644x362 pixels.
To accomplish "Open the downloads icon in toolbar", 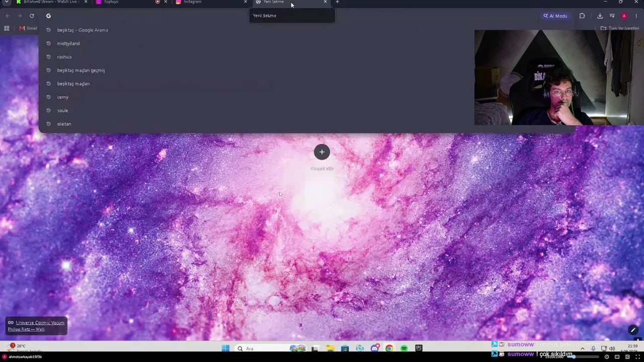I will 600,16.
